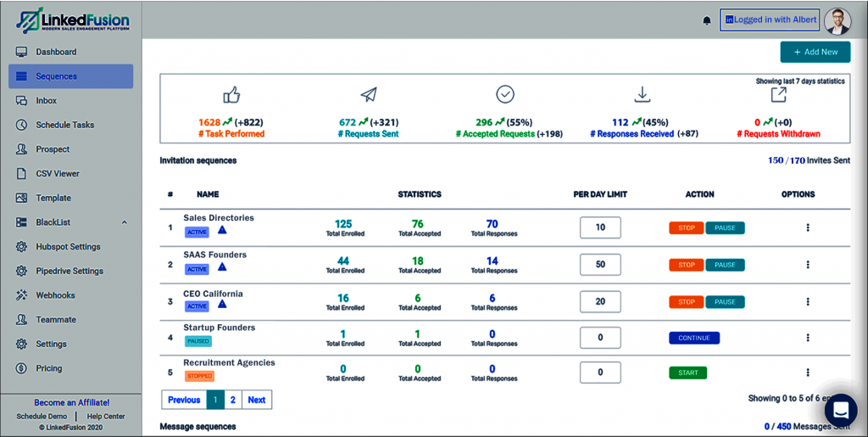868x437 pixels.
Task: Click the paper plane Requests Sent icon
Action: (x=369, y=95)
